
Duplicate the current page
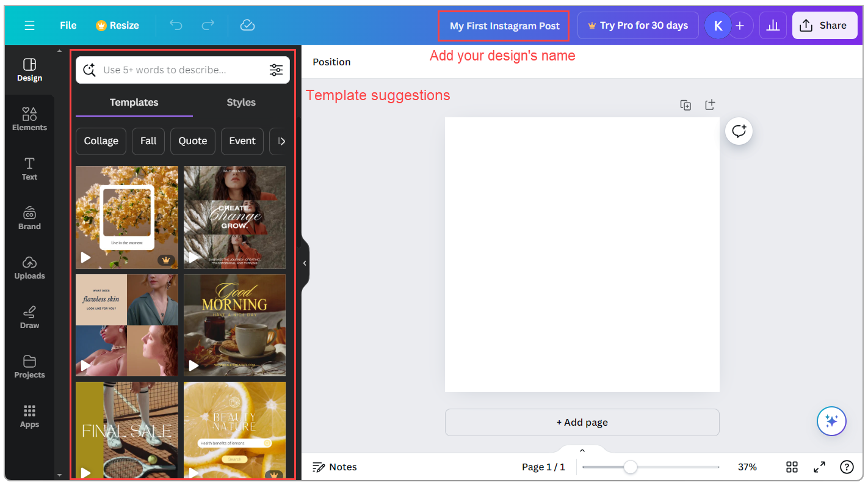pyautogui.click(x=685, y=104)
